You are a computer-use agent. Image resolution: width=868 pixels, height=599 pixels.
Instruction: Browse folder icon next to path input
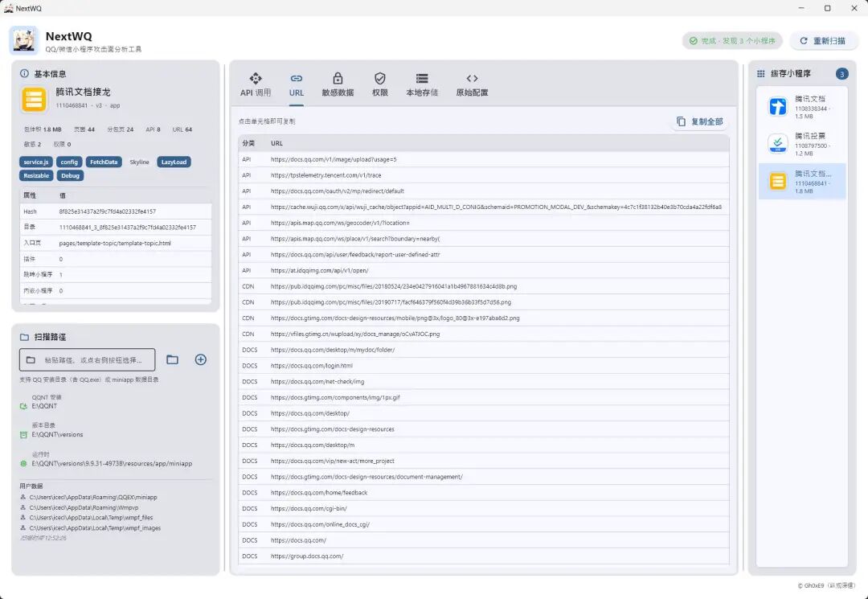172,360
